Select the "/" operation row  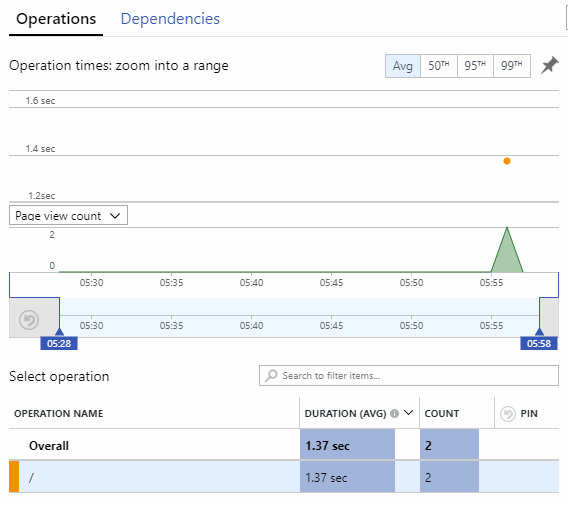284,477
